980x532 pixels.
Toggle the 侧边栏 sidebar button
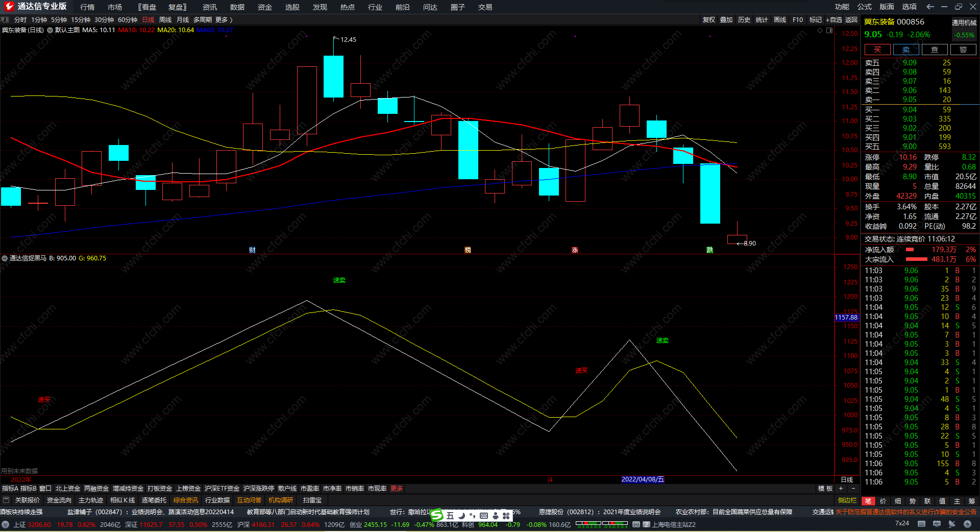pos(847,500)
